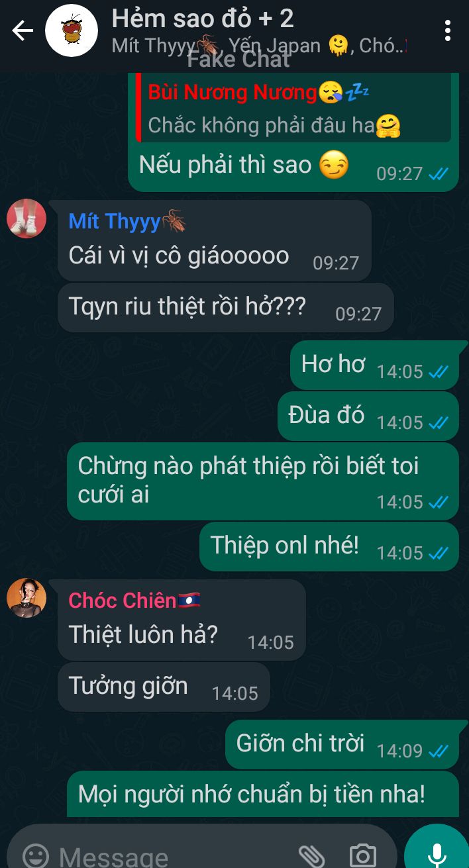469x868 pixels.
Task: Tap the quoted Bùi Nương Nương reply
Action: [293, 108]
